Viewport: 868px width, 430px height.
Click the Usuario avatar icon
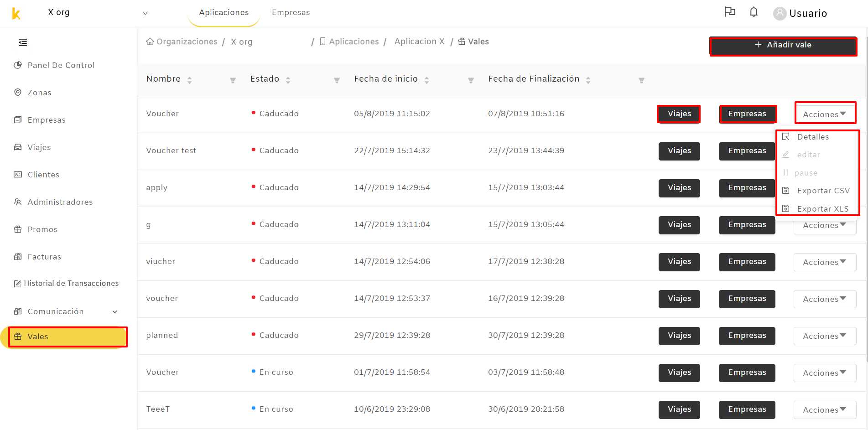tap(780, 13)
